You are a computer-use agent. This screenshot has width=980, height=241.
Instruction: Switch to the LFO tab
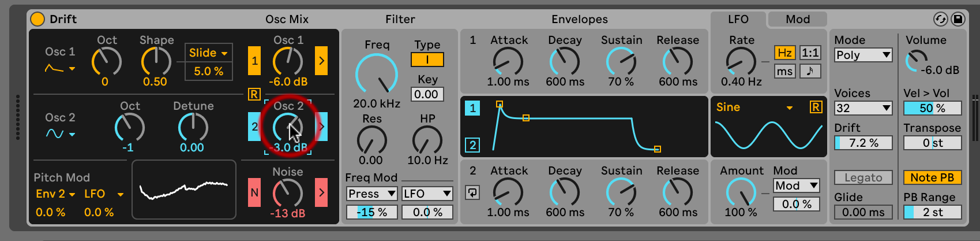click(x=738, y=19)
